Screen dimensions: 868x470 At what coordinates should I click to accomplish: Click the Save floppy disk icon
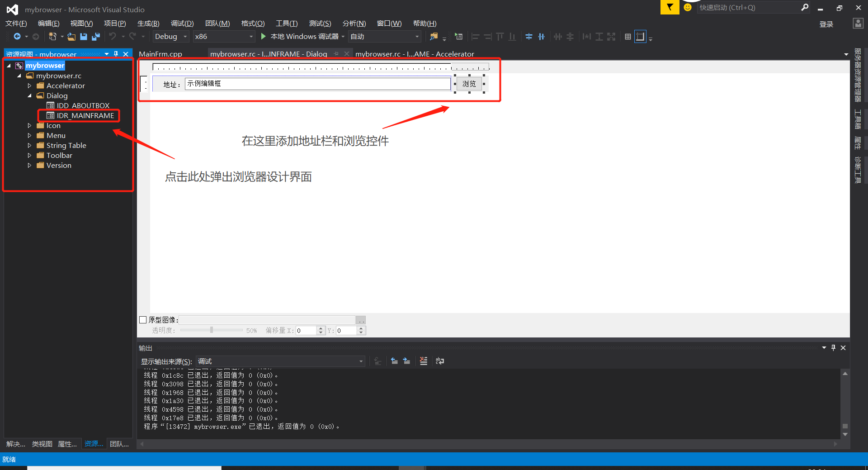pos(84,37)
